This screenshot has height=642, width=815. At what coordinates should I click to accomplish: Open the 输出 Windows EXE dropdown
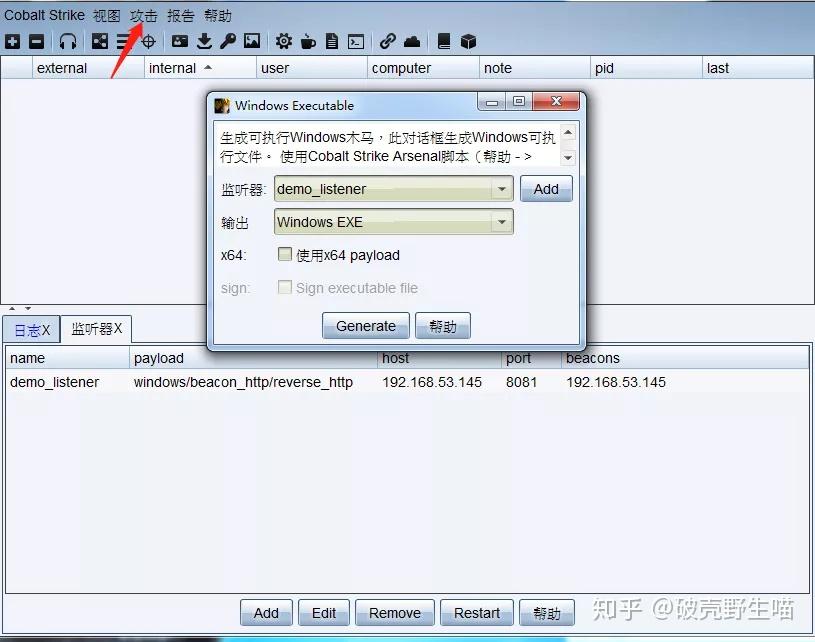click(x=393, y=222)
